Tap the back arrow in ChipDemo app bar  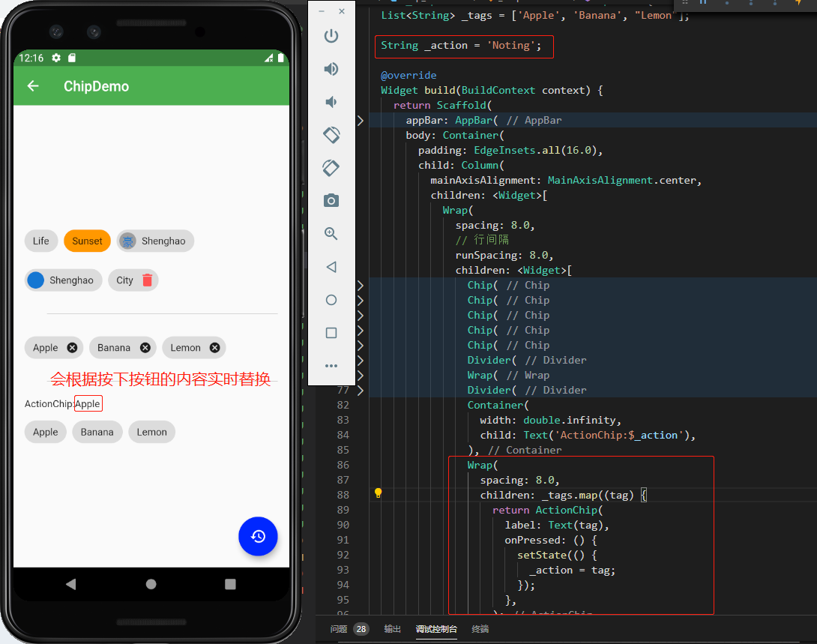[x=33, y=86]
